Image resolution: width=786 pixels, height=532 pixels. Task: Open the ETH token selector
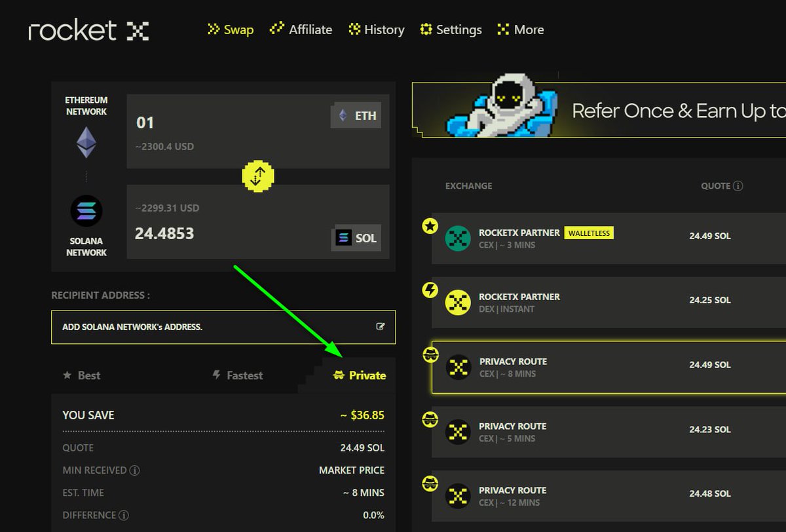coord(356,116)
